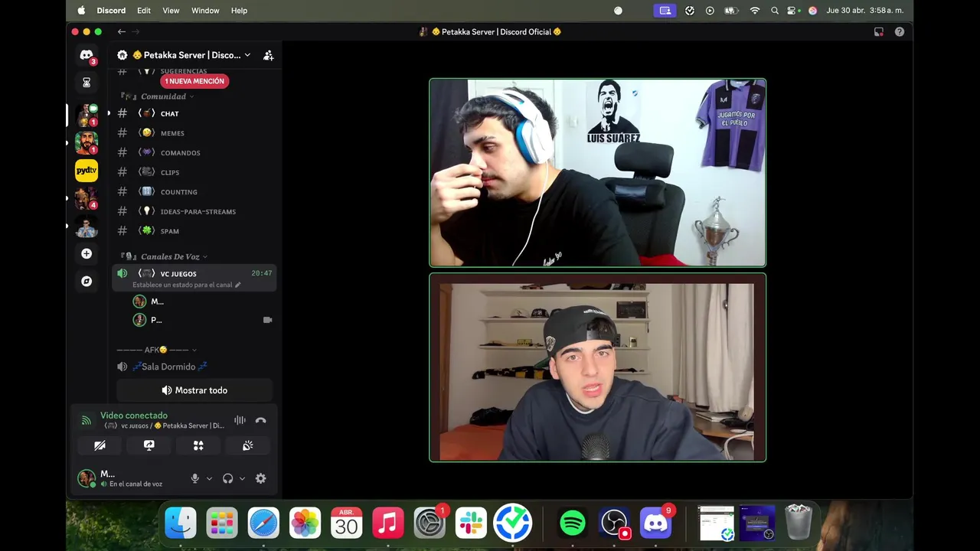Open user settings gear

tap(260, 478)
